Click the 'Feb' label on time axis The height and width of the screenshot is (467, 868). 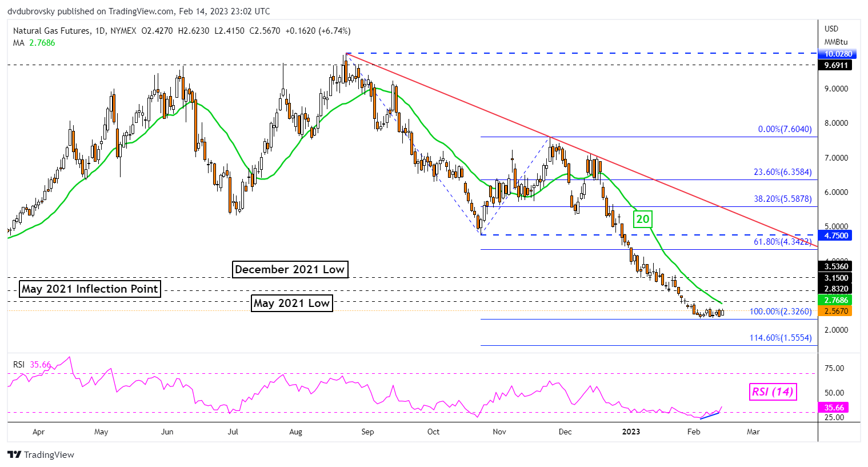(693, 432)
